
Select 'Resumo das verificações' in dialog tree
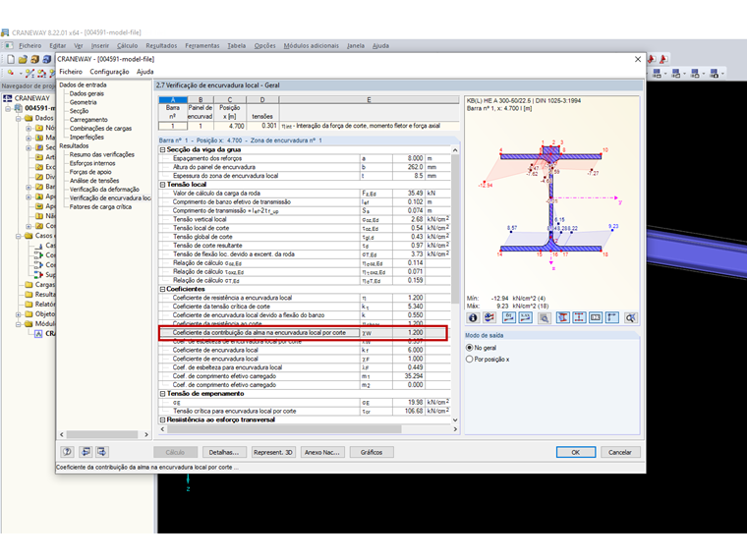pyautogui.click(x=102, y=155)
